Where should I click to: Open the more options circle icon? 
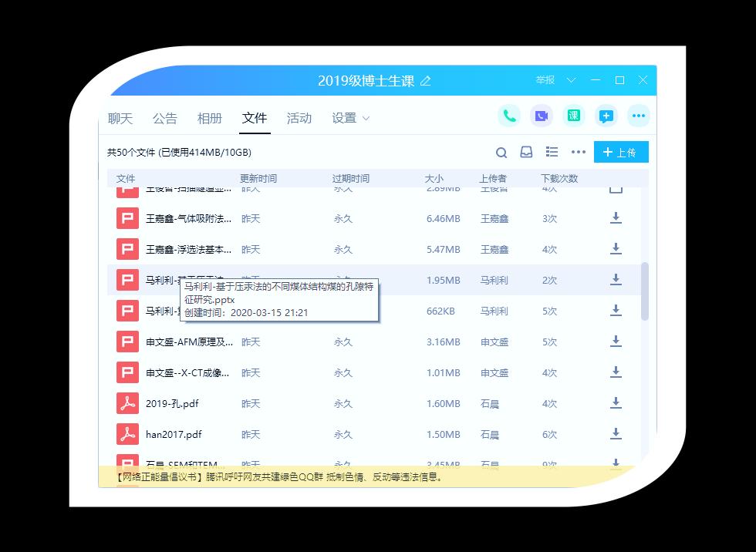pos(638,116)
